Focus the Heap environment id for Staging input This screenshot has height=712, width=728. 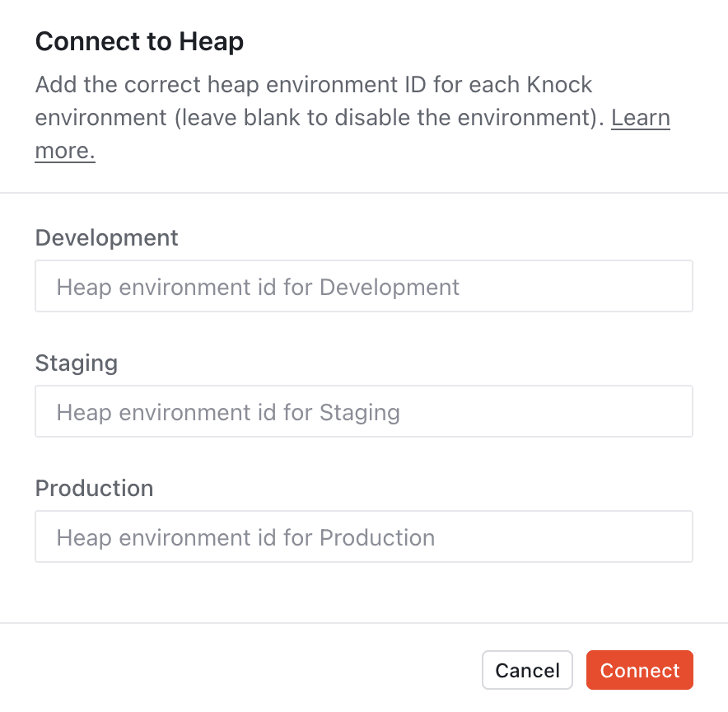click(x=363, y=411)
